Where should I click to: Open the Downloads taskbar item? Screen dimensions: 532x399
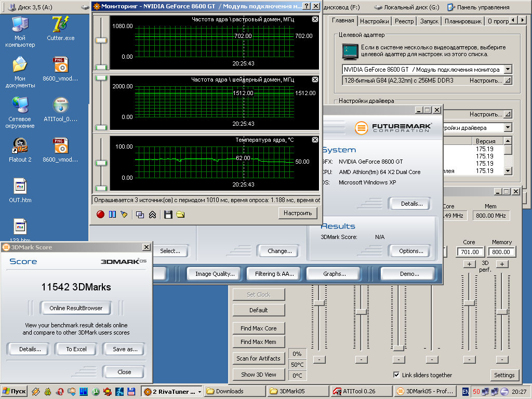pos(234,392)
